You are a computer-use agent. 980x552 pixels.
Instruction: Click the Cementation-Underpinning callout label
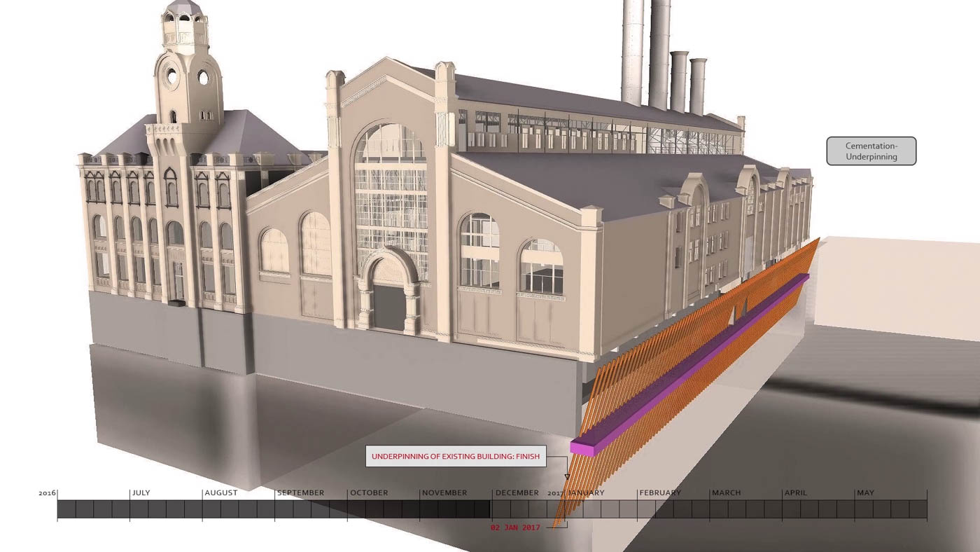click(871, 151)
